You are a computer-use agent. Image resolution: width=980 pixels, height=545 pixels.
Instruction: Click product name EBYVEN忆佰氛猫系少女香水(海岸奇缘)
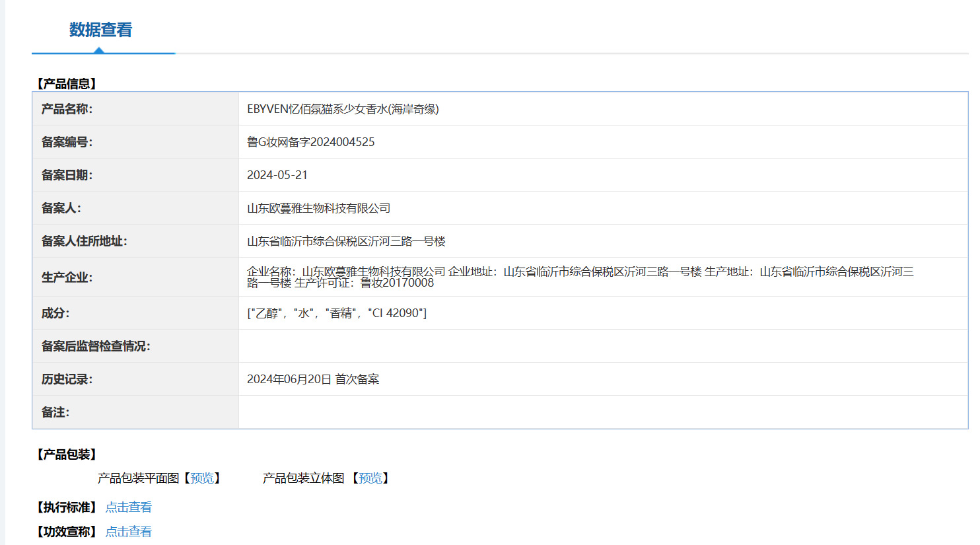coord(343,109)
